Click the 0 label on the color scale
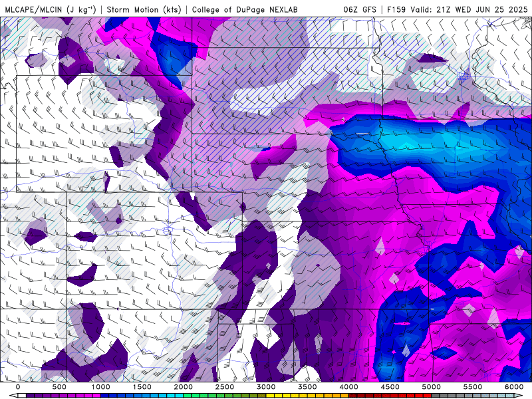This screenshot has height=399, width=532. pyautogui.click(x=18, y=387)
